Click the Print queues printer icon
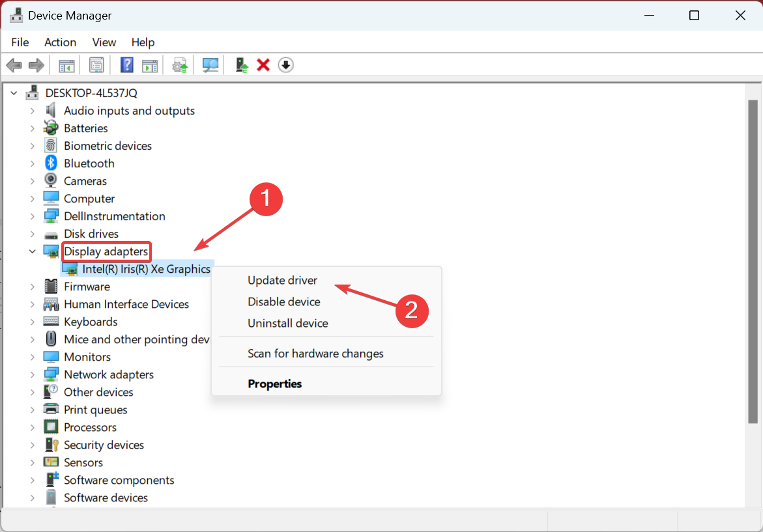This screenshot has width=763, height=532. (x=51, y=409)
